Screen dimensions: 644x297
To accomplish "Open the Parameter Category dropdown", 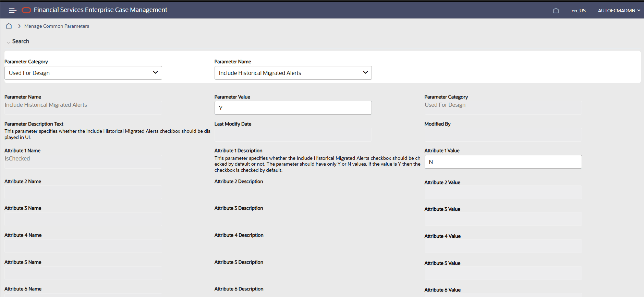I will point(83,73).
